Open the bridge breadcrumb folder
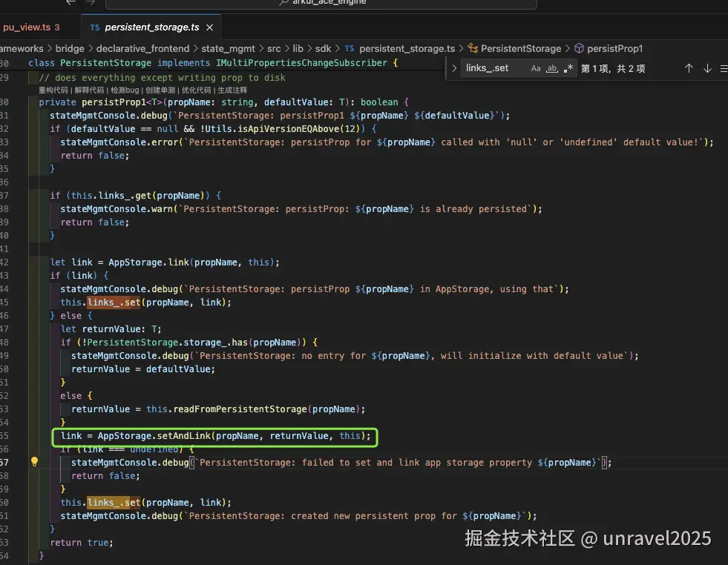Viewport: 728px width, 565px height. [70, 49]
